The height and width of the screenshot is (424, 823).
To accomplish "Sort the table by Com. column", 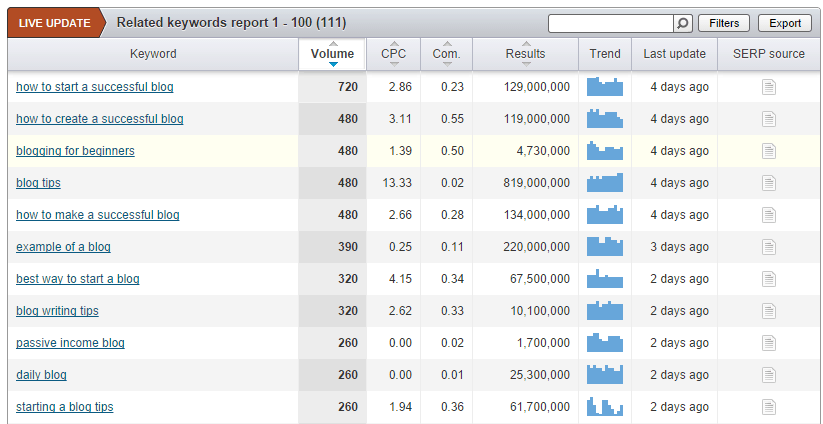I will [447, 54].
